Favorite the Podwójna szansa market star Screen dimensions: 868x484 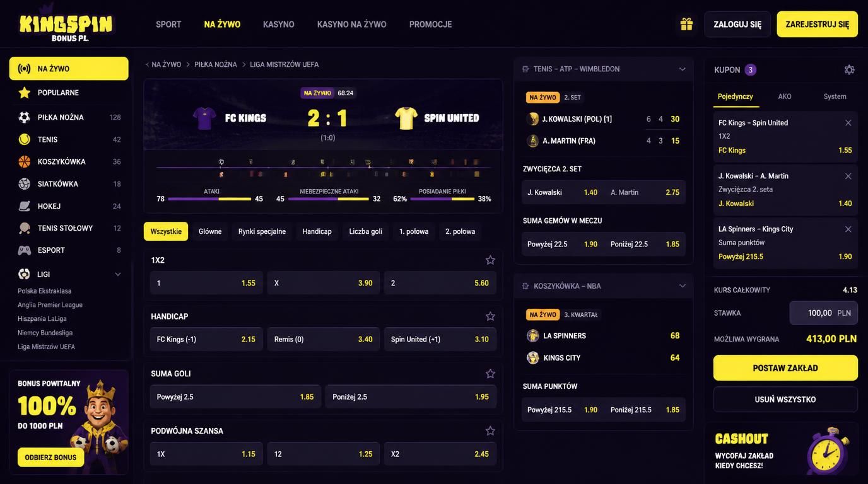pyautogui.click(x=490, y=431)
